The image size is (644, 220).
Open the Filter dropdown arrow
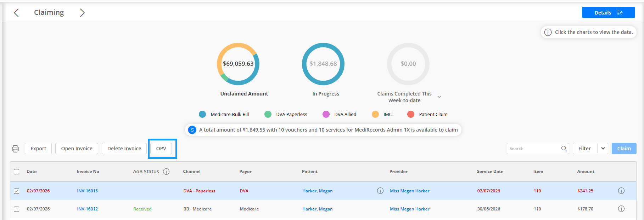[603, 149]
